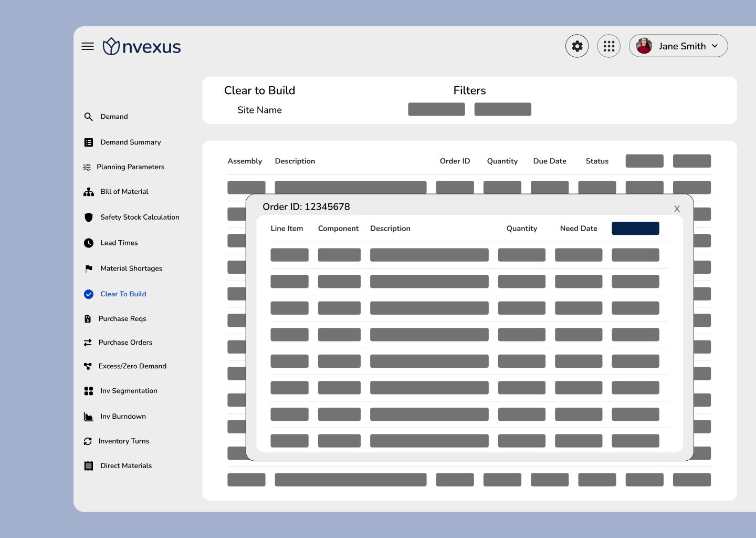
Task: Click the nvexus logo
Action: (142, 46)
